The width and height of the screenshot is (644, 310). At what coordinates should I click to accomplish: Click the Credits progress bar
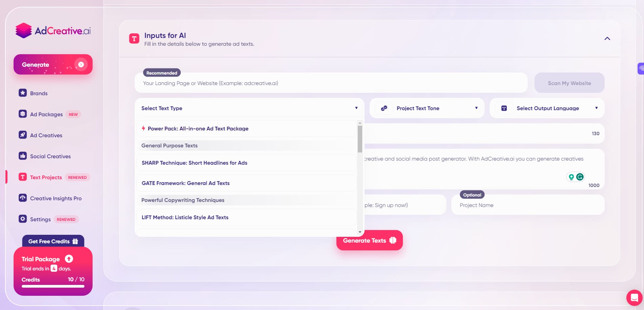[53, 286]
